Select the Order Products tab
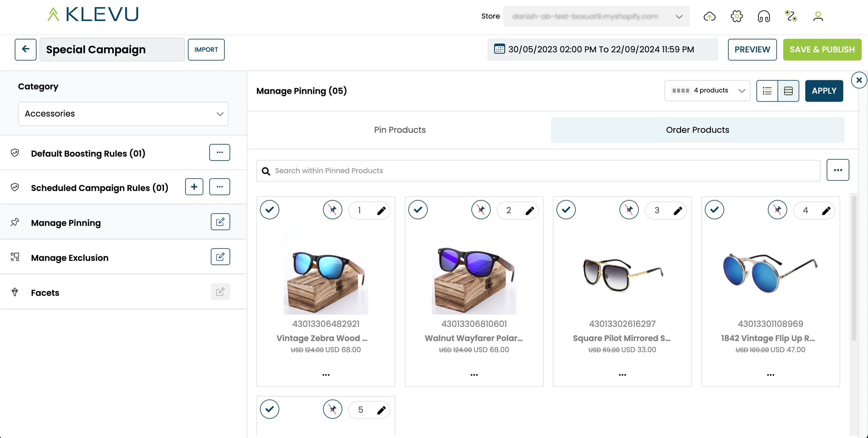Screen dimensions: 868x438 (x=697, y=130)
